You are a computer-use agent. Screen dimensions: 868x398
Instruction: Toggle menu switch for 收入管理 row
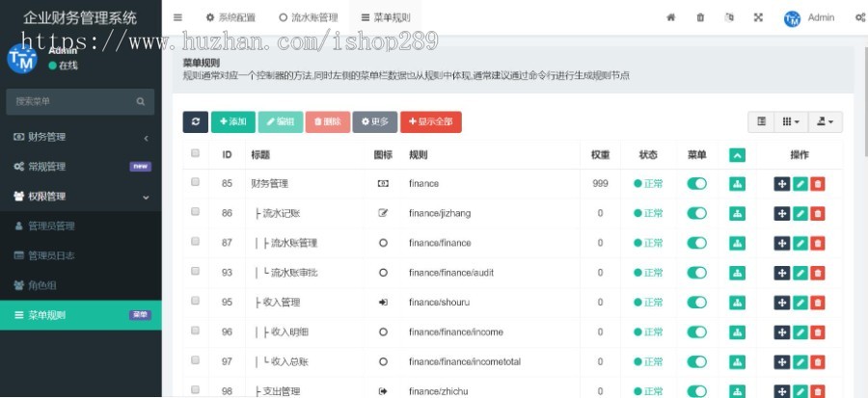[x=696, y=303]
